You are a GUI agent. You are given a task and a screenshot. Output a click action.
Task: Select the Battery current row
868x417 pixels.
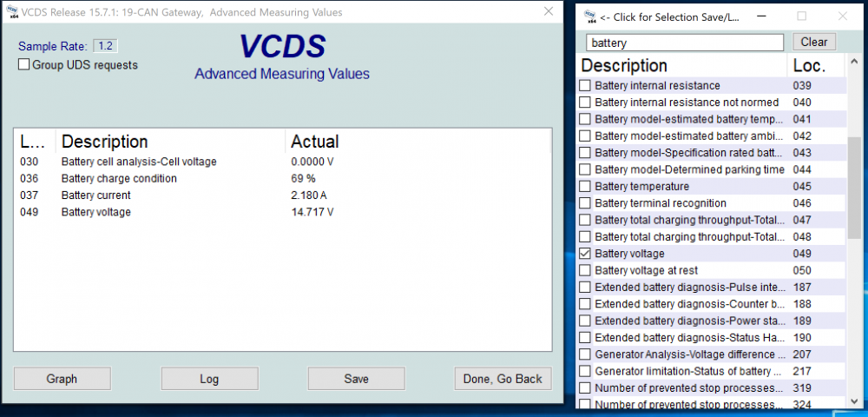click(x=282, y=195)
